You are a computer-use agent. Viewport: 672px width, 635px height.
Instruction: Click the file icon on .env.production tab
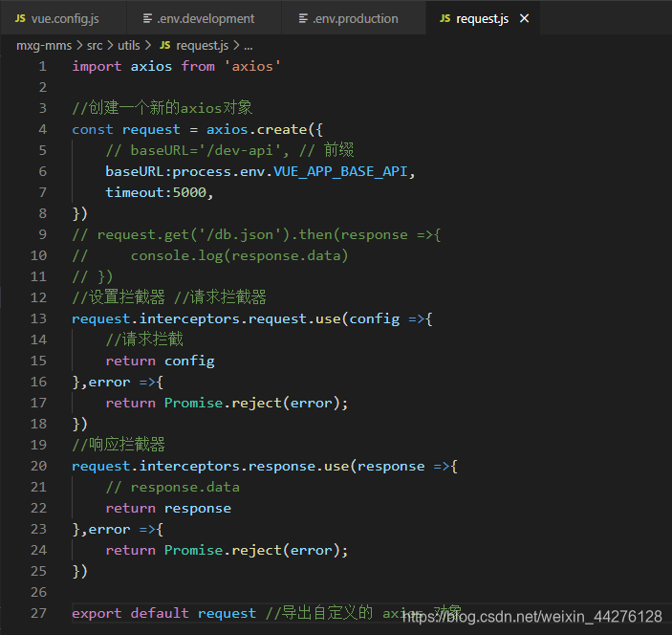click(303, 18)
